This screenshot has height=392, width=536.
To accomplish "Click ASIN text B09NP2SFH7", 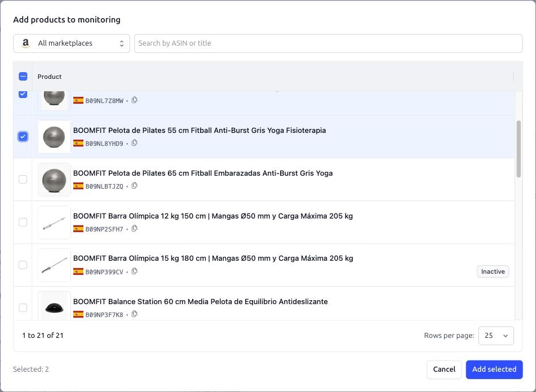I will click(104, 229).
